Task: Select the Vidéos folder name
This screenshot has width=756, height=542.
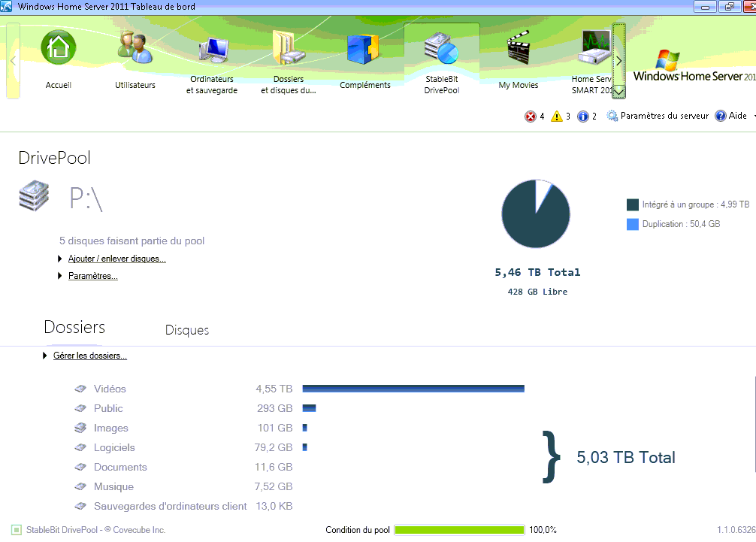Action: click(110, 389)
